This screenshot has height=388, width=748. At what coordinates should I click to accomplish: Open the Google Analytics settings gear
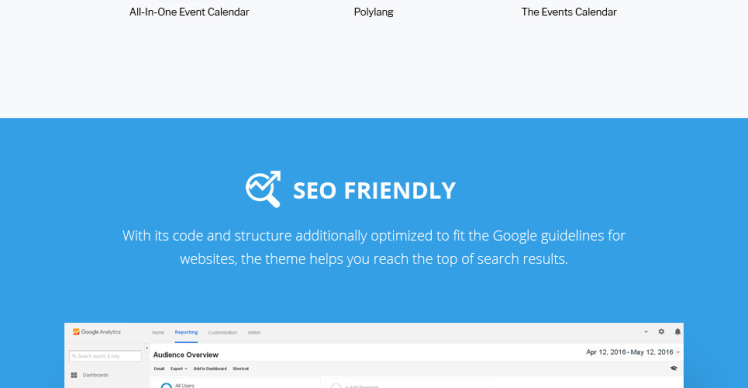[661, 332]
